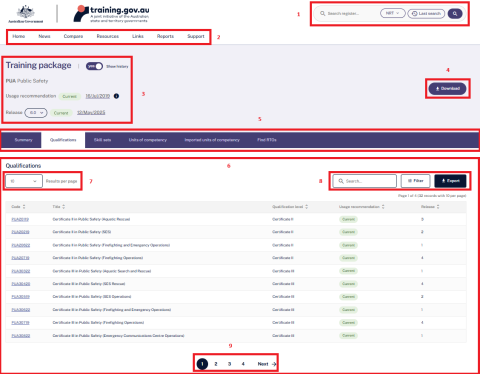Open the Reports menu item

(165, 36)
